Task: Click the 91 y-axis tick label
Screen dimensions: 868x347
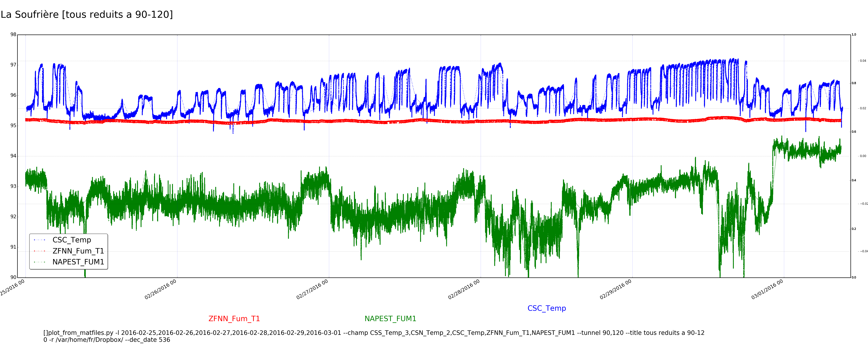Action: tap(13, 247)
